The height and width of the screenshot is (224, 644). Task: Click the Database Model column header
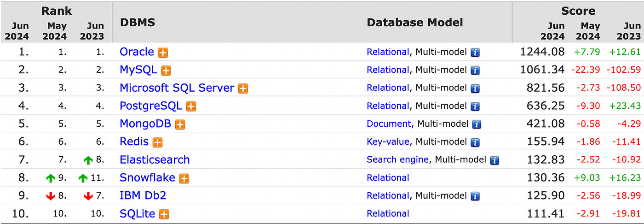click(414, 23)
